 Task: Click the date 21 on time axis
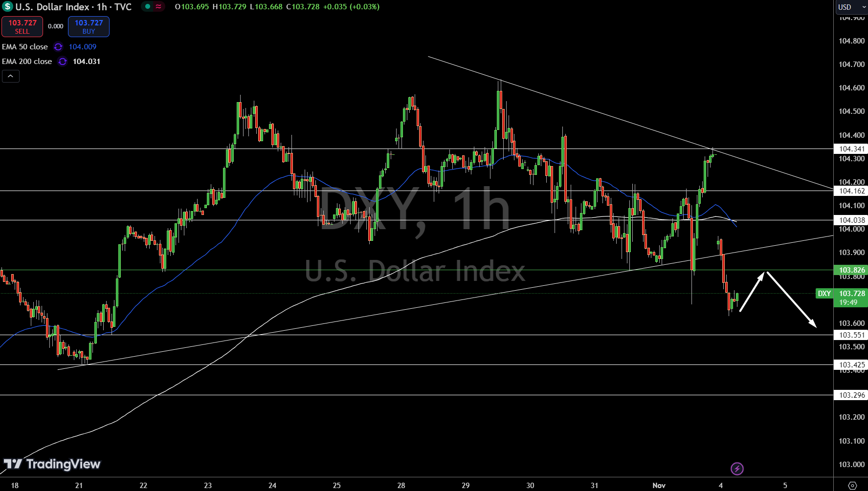coord(79,485)
